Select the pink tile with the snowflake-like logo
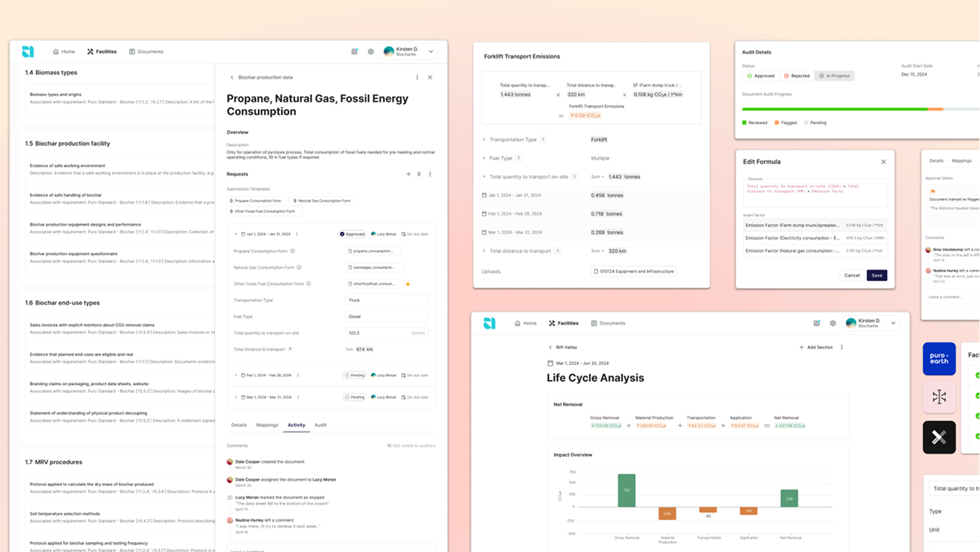The height and width of the screenshot is (552, 980). click(x=939, y=397)
